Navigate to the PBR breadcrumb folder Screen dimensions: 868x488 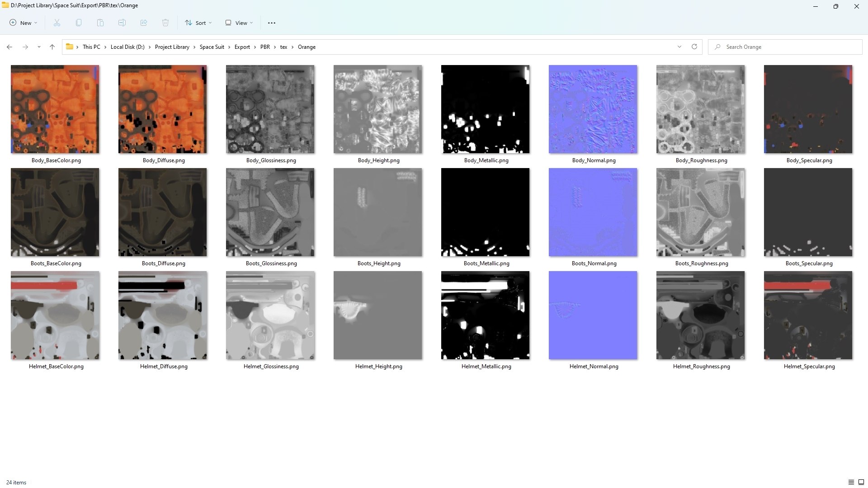tap(265, 47)
